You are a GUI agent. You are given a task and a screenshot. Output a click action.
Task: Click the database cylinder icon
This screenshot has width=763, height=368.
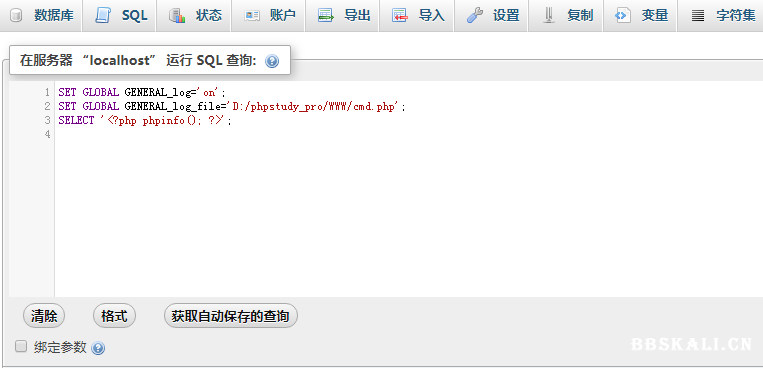16,16
